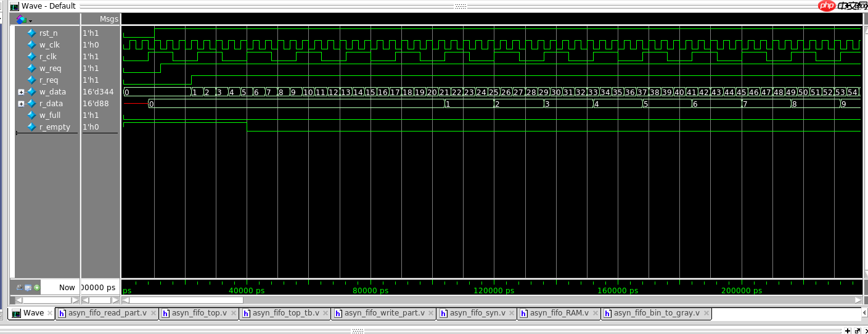868x334 pixels.
Task: Pick the w_req signal diamond icon
Action: coord(31,69)
